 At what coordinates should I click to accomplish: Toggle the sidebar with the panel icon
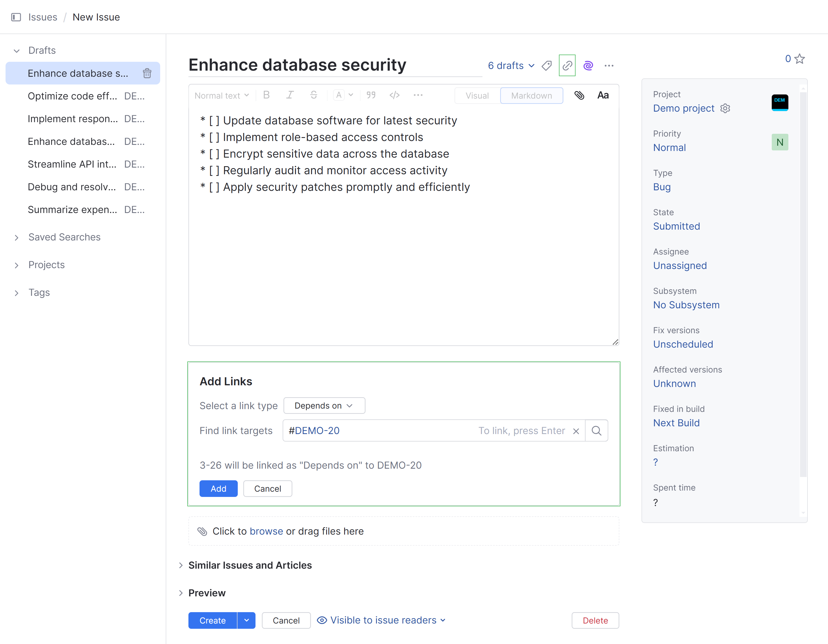[x=16, y=17]
